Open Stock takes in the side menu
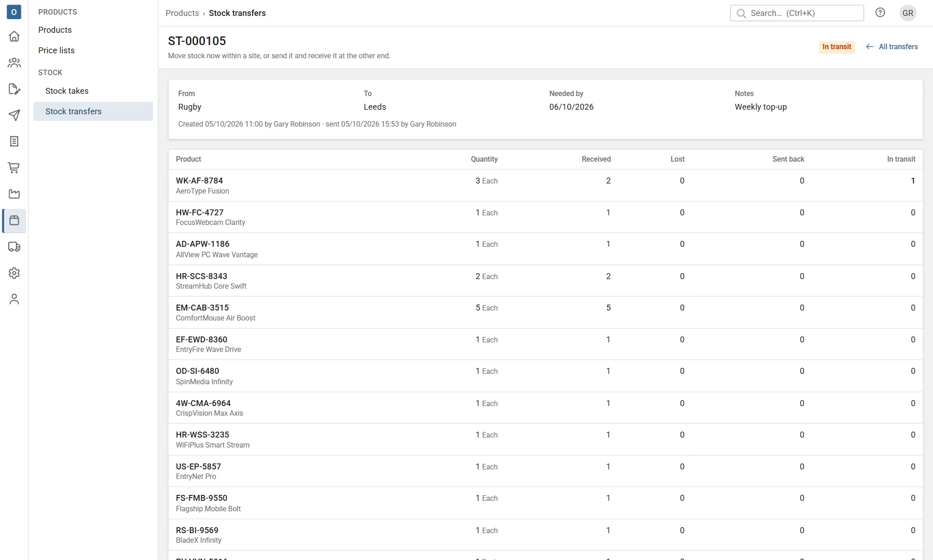Screen dimensions: 933x560 click(x=67, y=91)
